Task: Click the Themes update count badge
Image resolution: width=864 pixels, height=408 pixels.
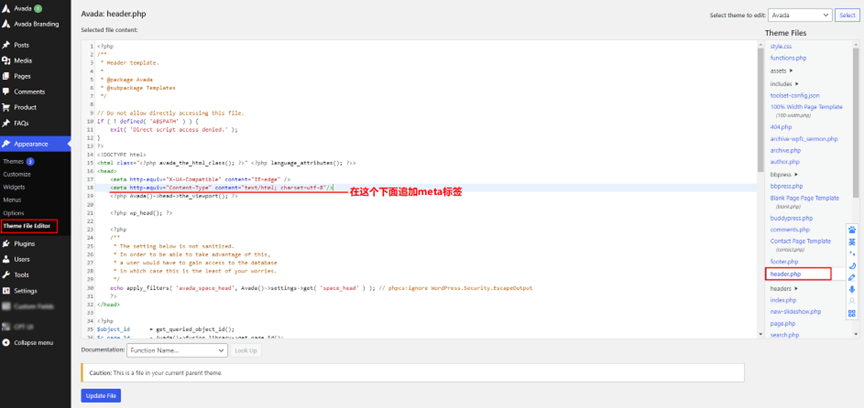Action: click(x=30, y=162)
